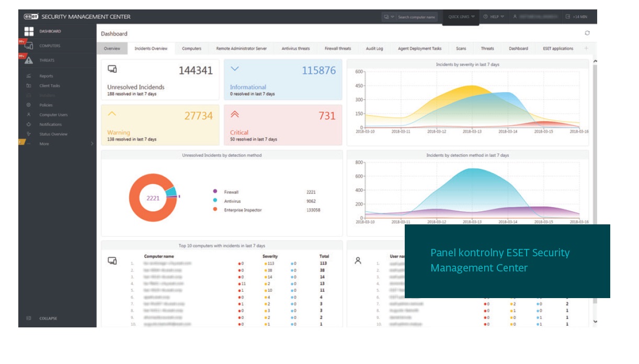Click the Computer name column header

coord(159,256)
